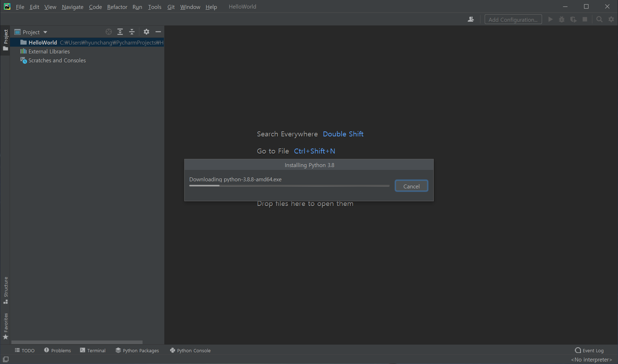Viewport: 618px width, 364px height.
Task: Toggle tool window bars icon
Action: click(x=6, y=359)
